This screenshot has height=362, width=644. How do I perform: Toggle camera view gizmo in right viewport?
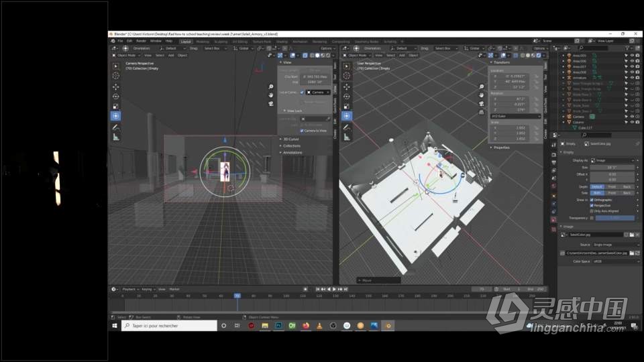coord(482,103)
